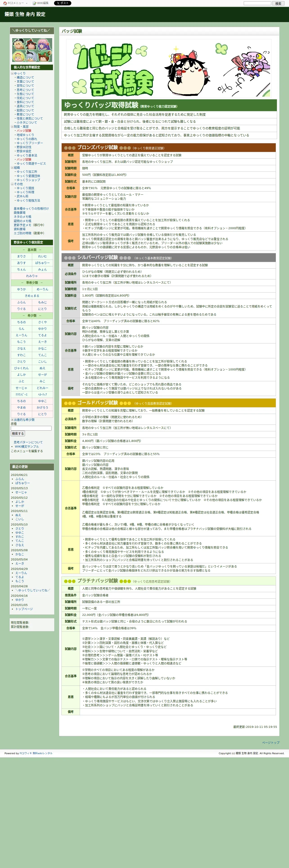Click このメニューを編集する
Screen dimensions: 289x868
[27, 451]
